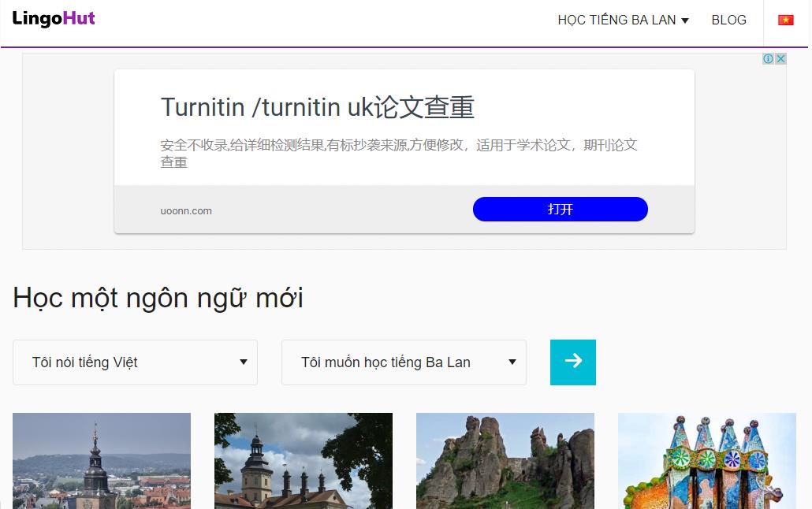The image size is (812, 509).
Task: Open the colorful mosaic rooftop thumbnail
Action: [x=707, y=461]
